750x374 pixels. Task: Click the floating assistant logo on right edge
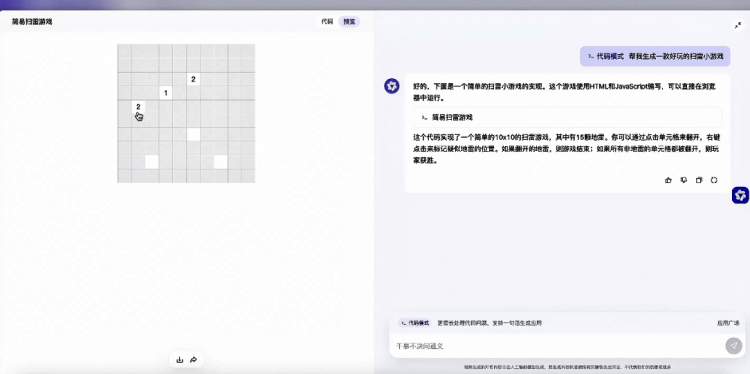tap(740, 195)
